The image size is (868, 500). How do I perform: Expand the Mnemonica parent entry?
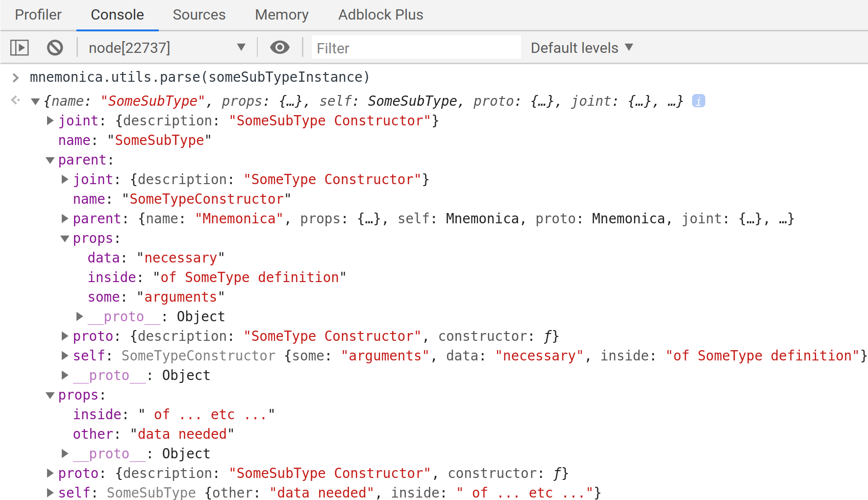click(65, 218)
